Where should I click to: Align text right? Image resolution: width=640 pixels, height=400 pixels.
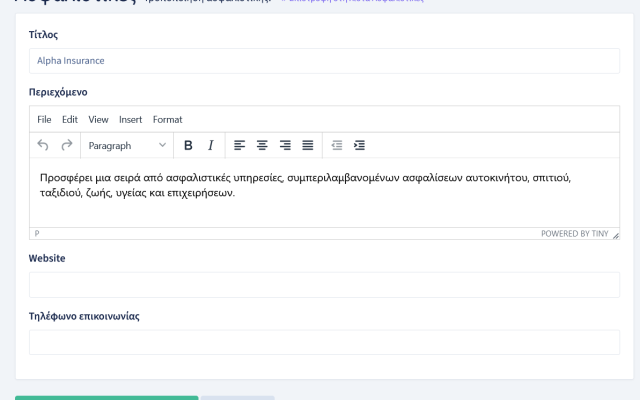click(286, 146)
